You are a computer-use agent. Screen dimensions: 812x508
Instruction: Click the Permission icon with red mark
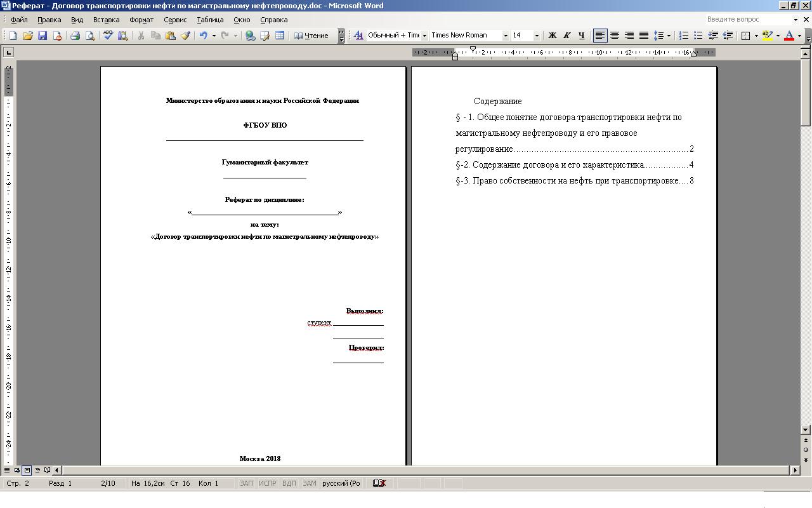coord(57,36)
